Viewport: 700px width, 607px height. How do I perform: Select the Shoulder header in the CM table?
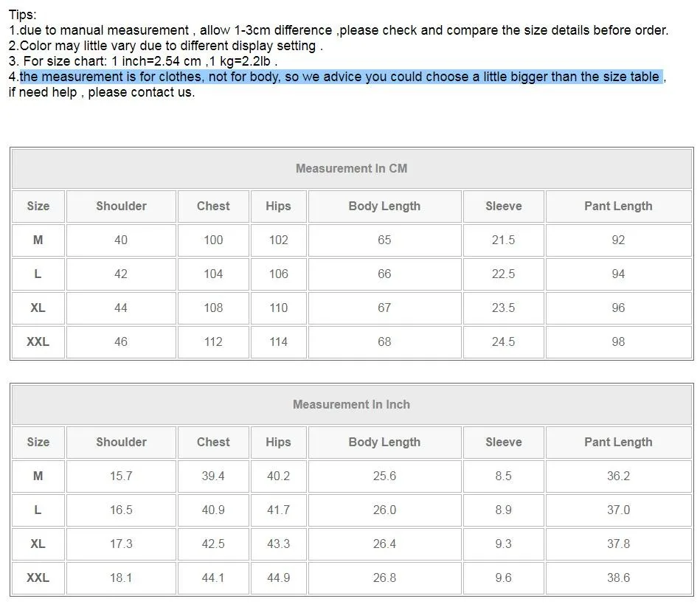pos(121,206)
